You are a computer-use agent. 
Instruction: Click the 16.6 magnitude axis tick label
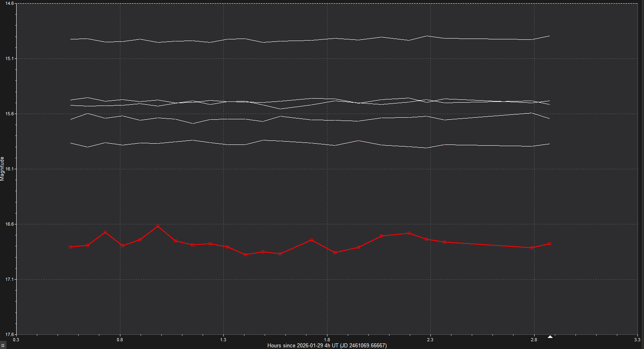point(9,224)
